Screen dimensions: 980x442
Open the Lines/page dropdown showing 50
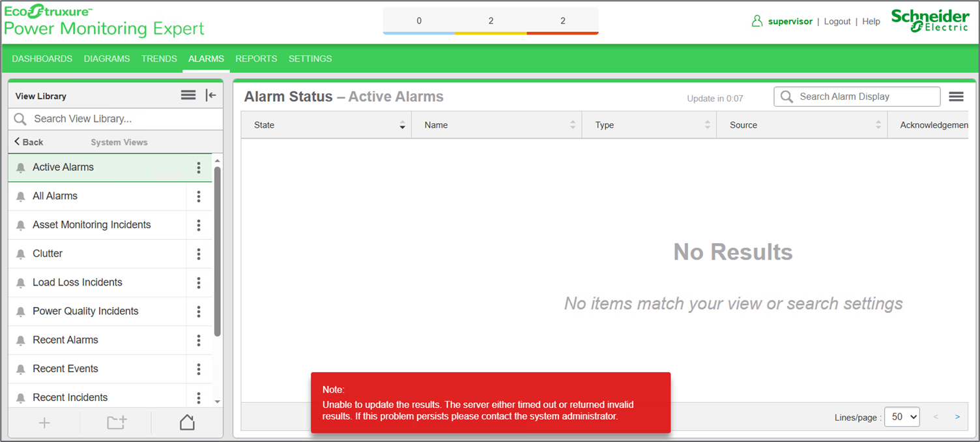click(x=902, y=417)
